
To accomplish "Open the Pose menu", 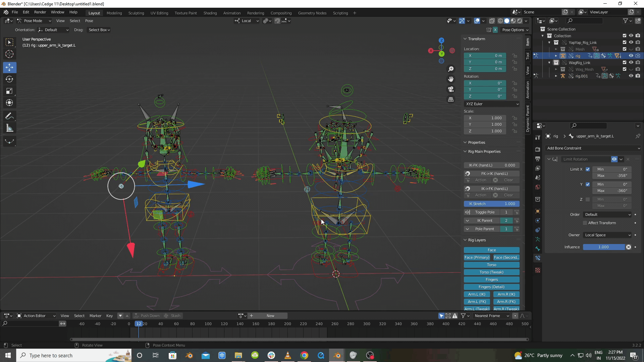I will click(89, 21).
